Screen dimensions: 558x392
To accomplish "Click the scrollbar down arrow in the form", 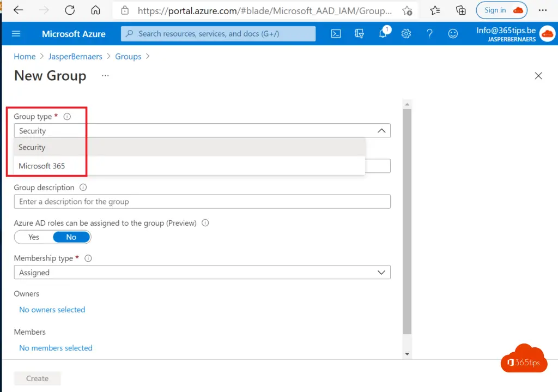I will (x=407, y=354).
